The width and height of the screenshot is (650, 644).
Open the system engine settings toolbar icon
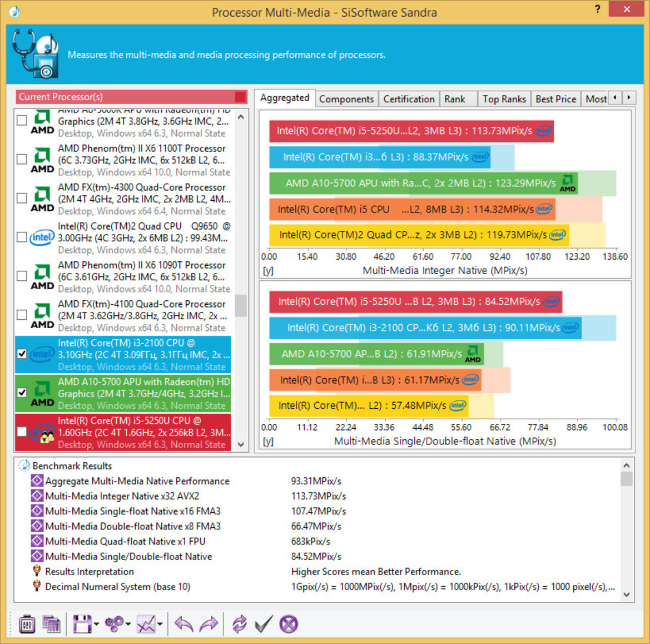pyautogui.click(x=27, y=624)
